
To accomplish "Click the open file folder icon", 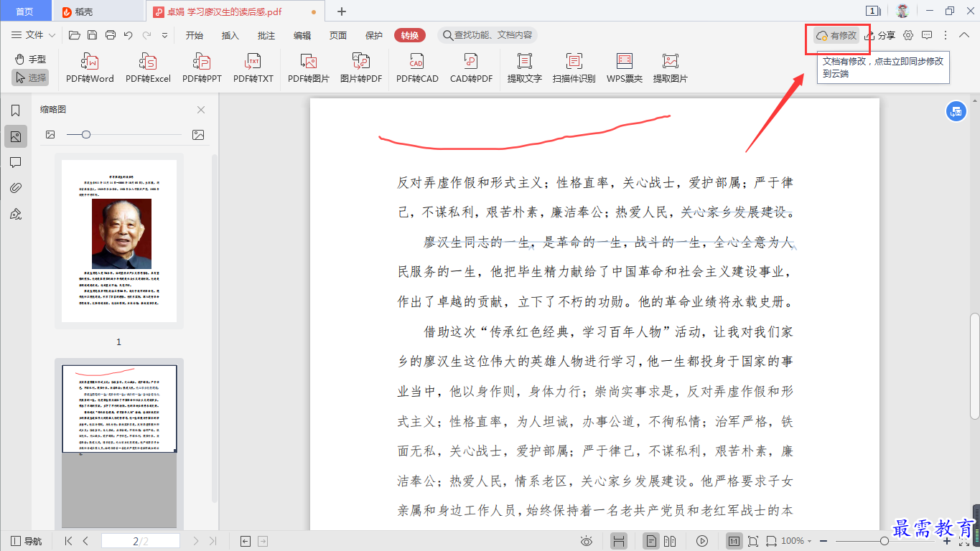I will [x=74, y=35].
